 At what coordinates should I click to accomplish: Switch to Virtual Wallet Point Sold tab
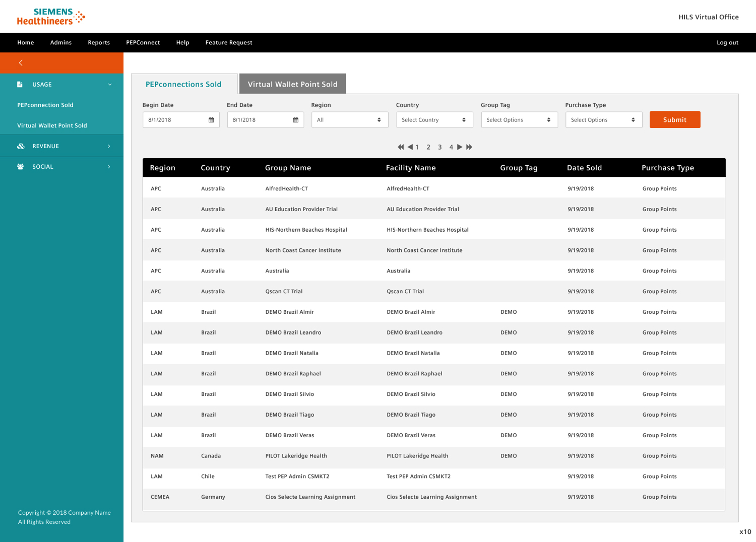click(292, 84)
